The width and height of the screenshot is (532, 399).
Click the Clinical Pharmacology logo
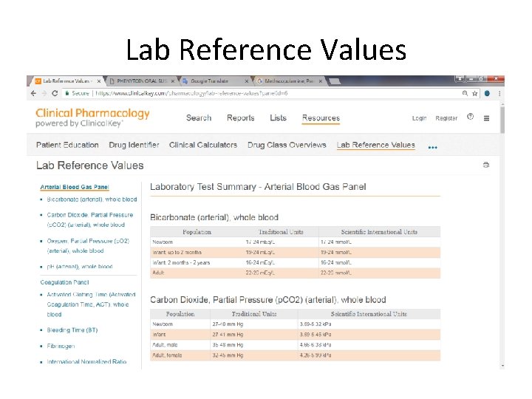(x=92, y=117)
